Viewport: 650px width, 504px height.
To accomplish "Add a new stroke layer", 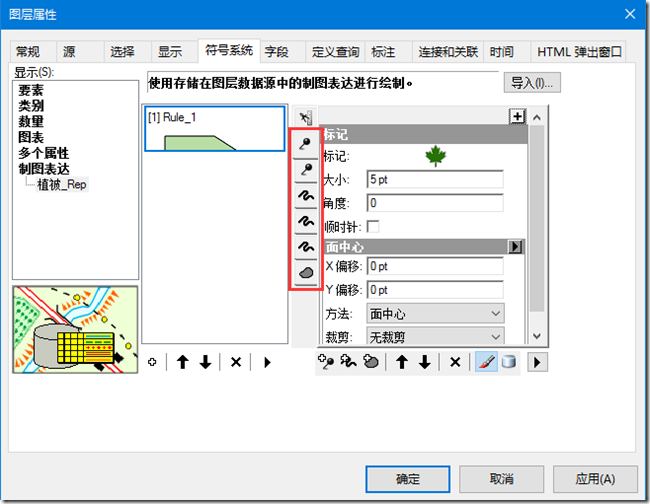I will (348, 362).
